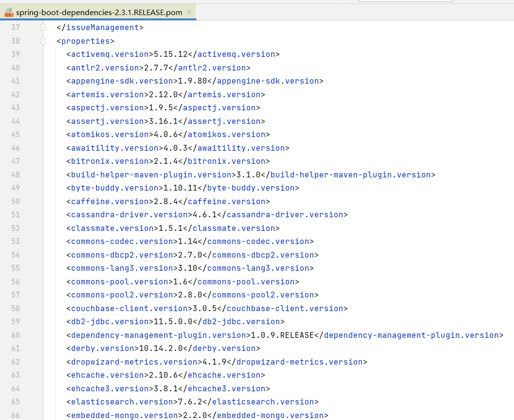
Task: Click the commons-codec.version value 1.14
Action: [x=188, y=242]
